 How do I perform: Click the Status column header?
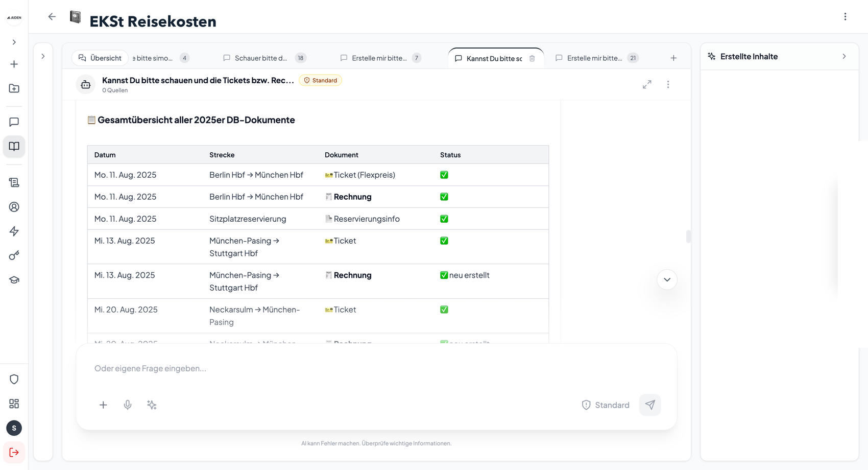[x=450, y=155]
